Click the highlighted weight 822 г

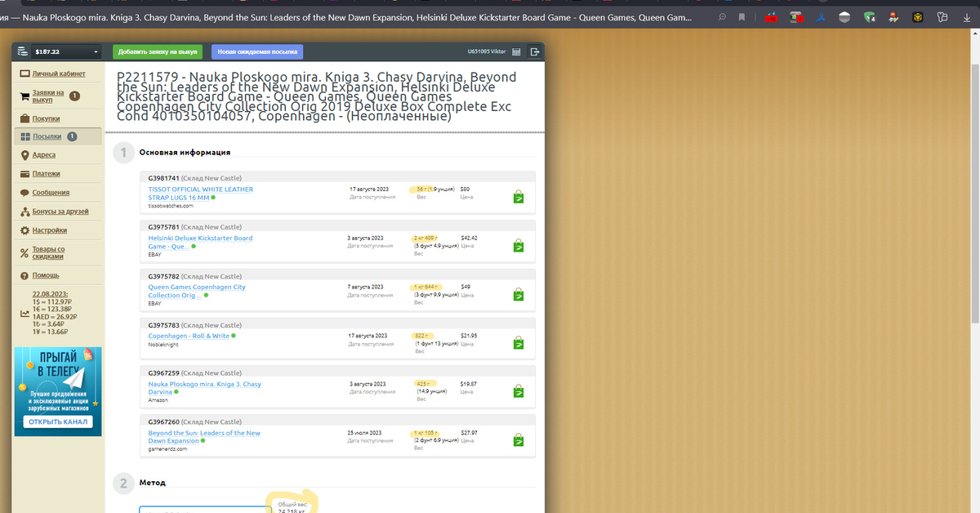(421, 336)
